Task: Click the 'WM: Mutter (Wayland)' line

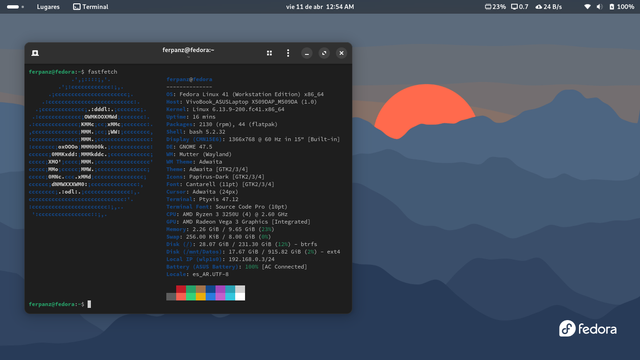Action: [x=199, y=154]
